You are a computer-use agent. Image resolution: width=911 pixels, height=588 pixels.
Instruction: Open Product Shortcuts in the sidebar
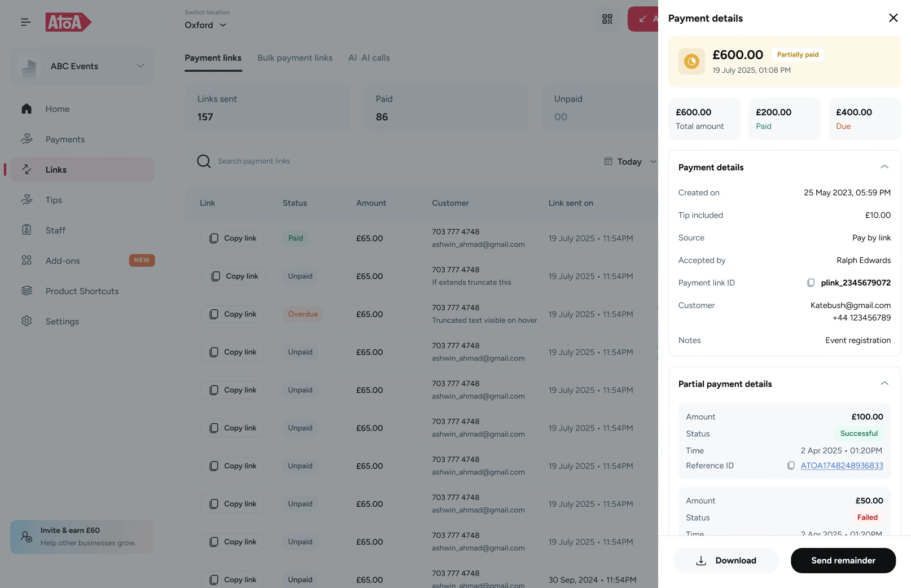point(82,291)
